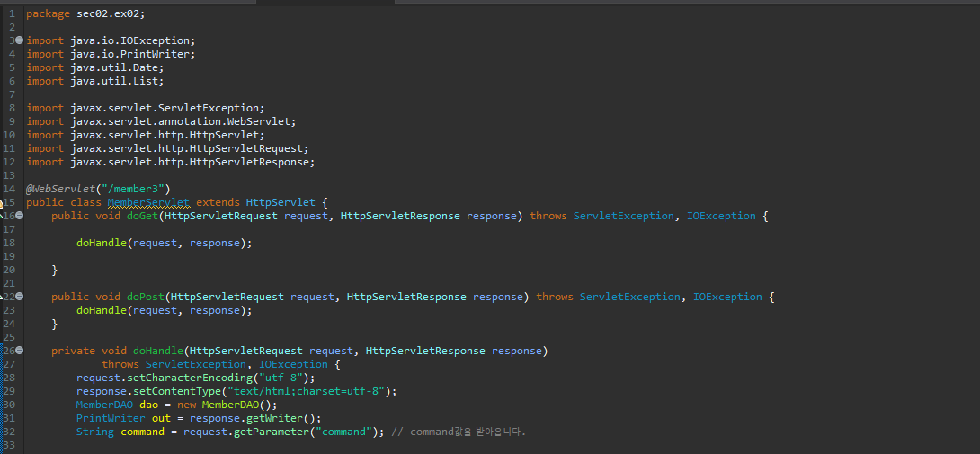
Task: Click the warning marker on line 15
Action: coord(1,202)
